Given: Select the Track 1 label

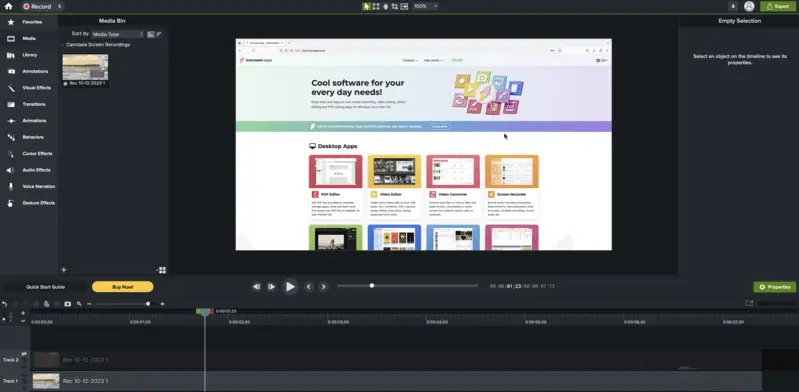Looking at the screenshot, I should click(x=10, y=381).
